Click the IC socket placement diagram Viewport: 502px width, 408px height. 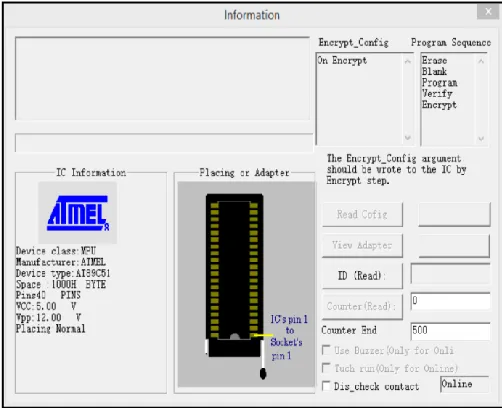pyautogui.click(x=246, y=284)
